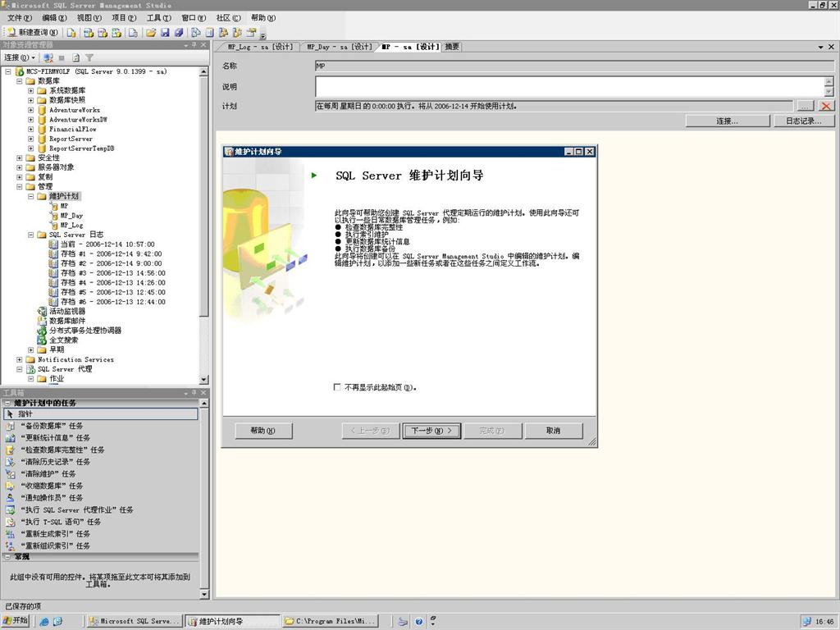This screenshot has height=630, width=840.
Task: Click the Open File folder toolbar icon
Action: pos(151,33)
